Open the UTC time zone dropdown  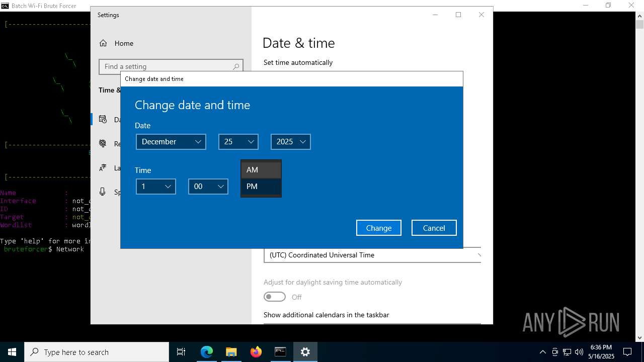(x=372, y=255)
